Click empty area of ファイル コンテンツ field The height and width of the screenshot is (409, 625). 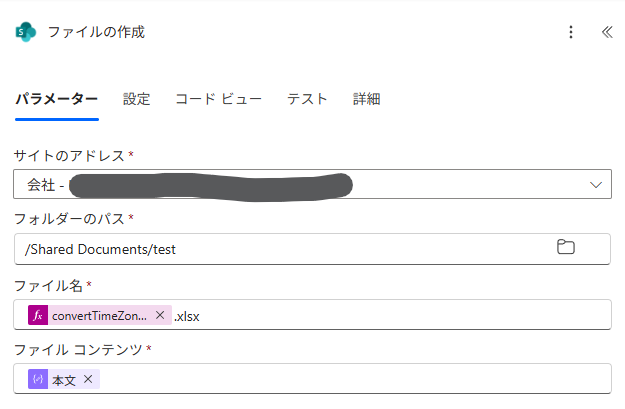click(x=350, y=379)
